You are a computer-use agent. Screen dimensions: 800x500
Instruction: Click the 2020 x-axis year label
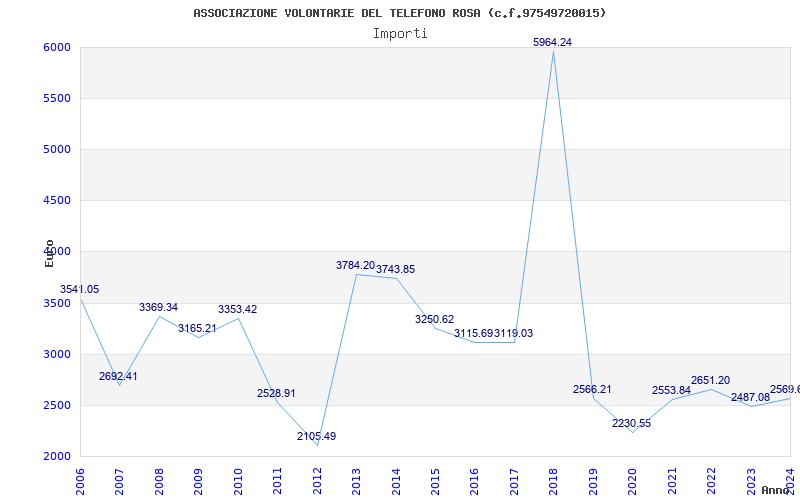(633, 481)
